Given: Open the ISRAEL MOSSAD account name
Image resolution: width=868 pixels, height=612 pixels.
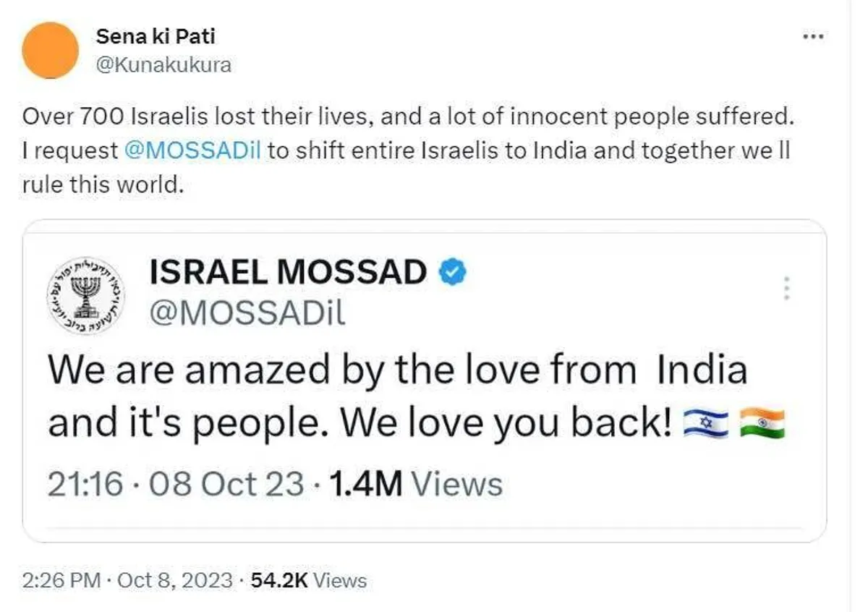Looking at the screenshot, I should 288,273.
